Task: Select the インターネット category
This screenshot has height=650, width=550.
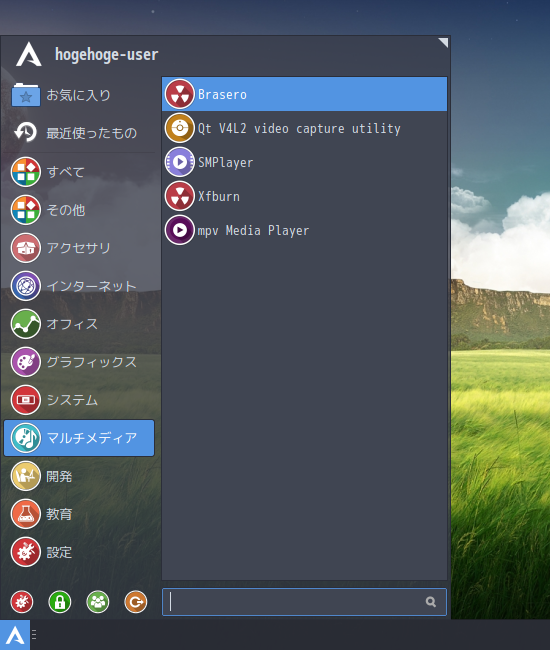Action: 79,286
